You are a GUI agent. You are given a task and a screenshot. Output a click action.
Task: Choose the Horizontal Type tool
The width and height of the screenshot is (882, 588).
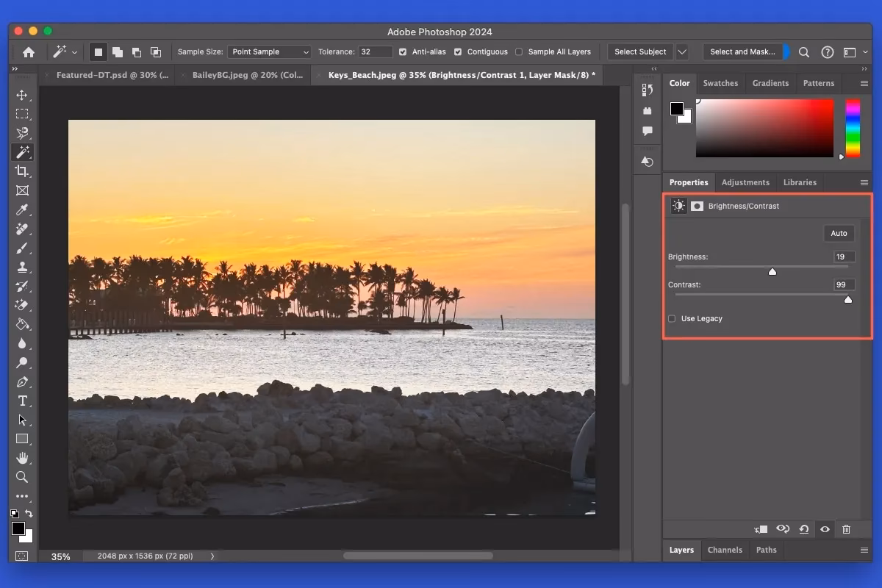22,401
